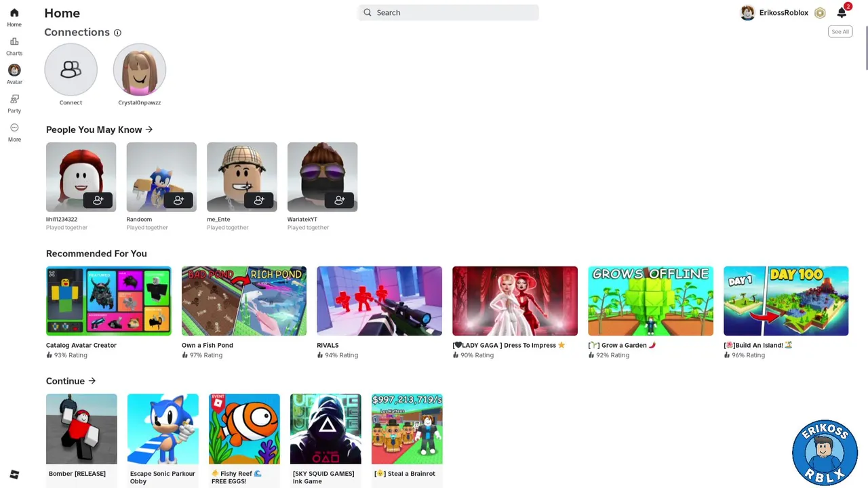The width and height of the screenshot is (868, 488).
Task: Focus the Search input field
Action: click(x=449, y=12)
